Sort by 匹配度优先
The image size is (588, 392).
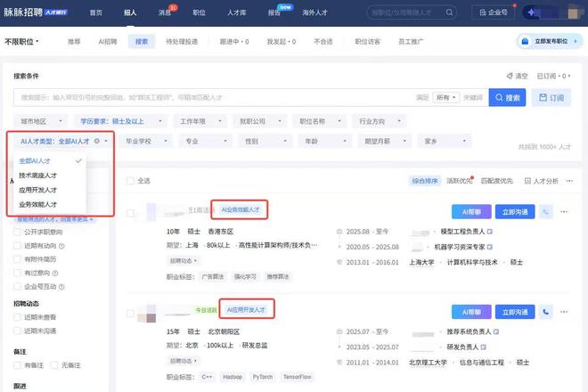click(496, 181)
